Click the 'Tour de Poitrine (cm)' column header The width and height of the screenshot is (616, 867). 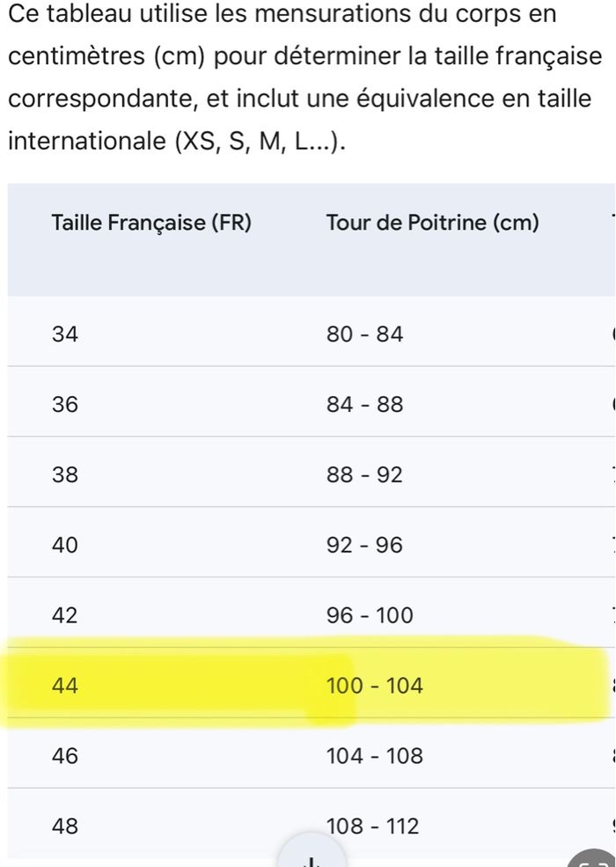coord(431,224)
